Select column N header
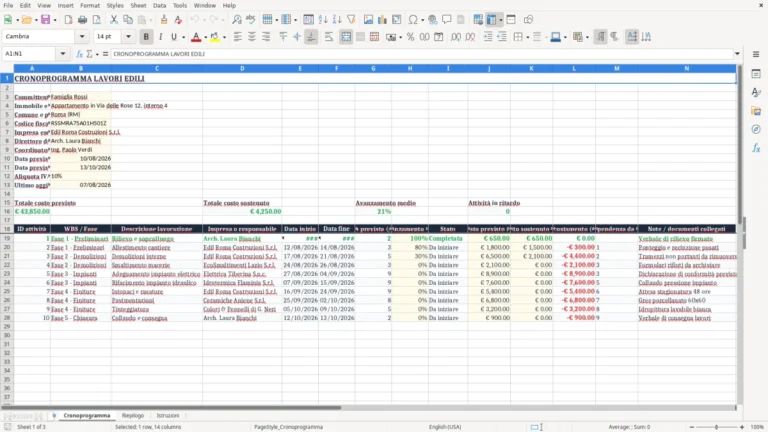This screenshot has width=768, height=432. pyautogui.click(x=687, y=69)
